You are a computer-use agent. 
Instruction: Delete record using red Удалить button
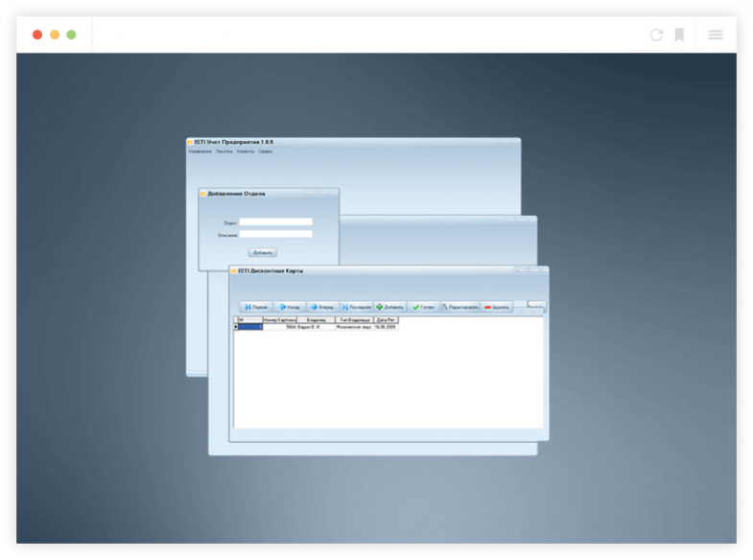pos(496,307)
